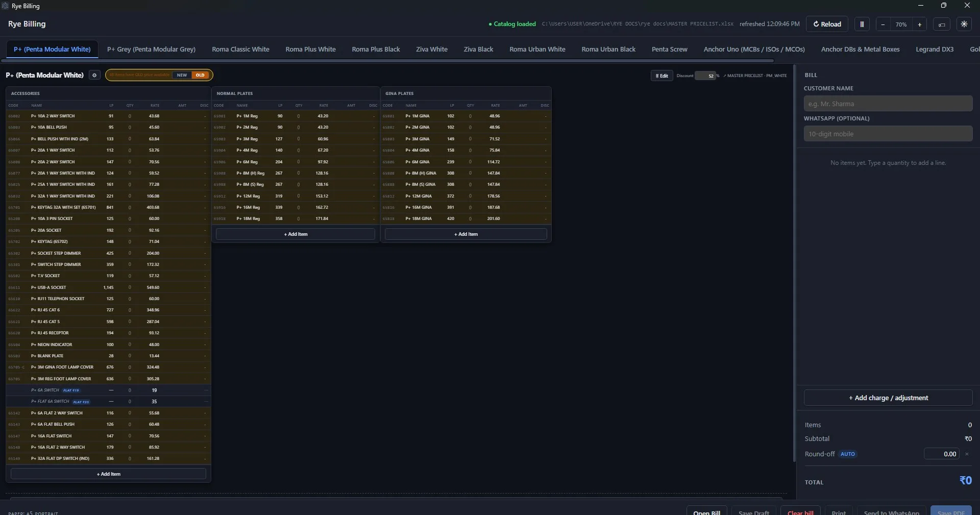The width and height of the screenshot is (980, 515).
Task: Open Ziva Black tab
Action: pos(478,49)
